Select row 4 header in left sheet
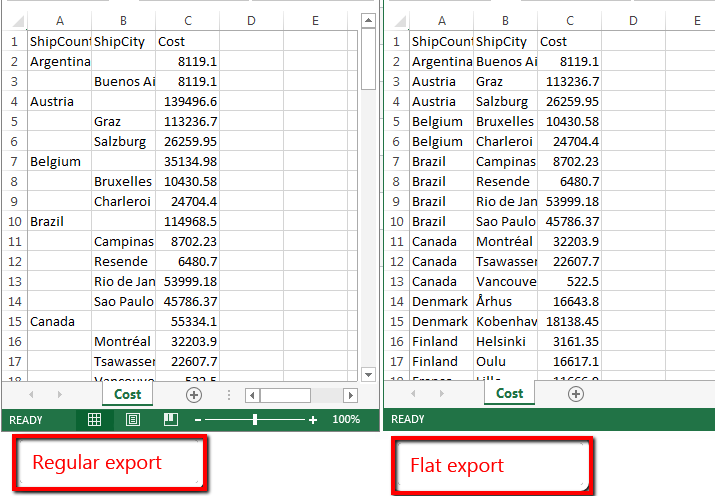This screenshot has height=496, width=715. coord(14,101)
